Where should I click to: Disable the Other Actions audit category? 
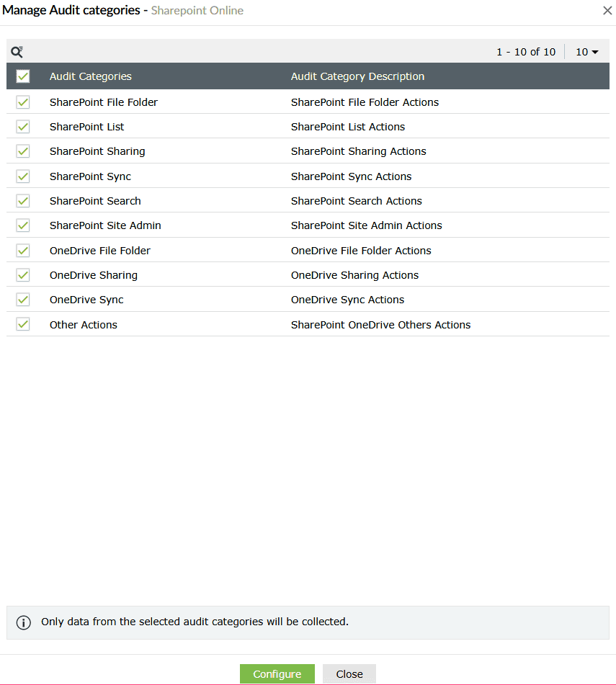[22, 324]
